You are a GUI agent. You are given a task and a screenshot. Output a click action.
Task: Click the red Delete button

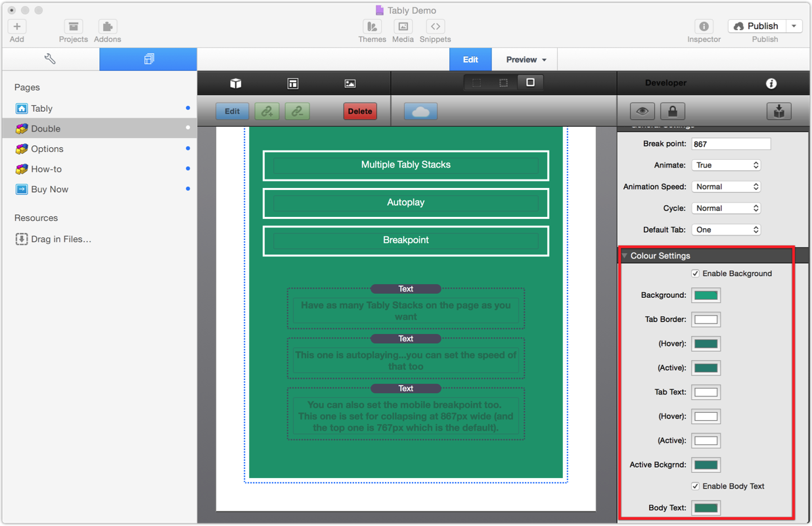[x=360, y=111]
